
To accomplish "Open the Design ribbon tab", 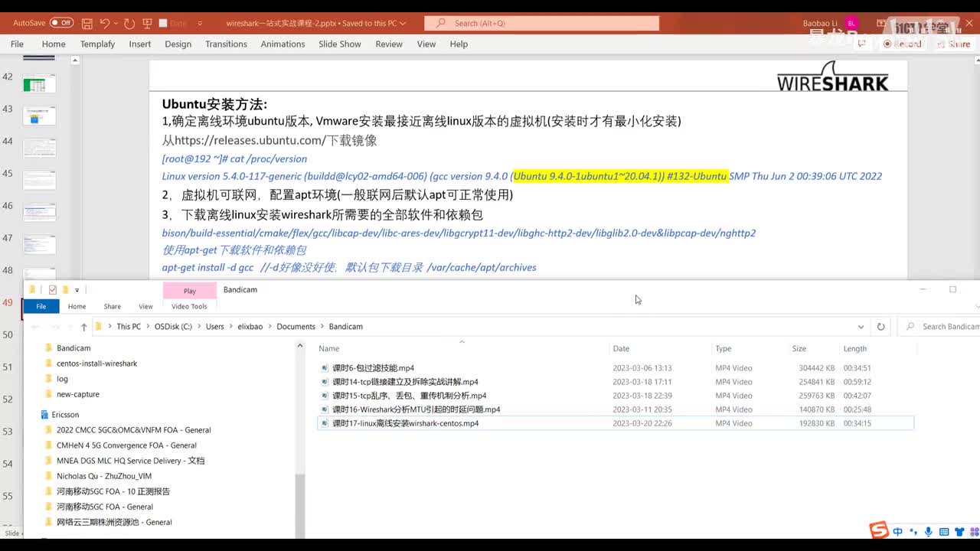I will point(178,44).
